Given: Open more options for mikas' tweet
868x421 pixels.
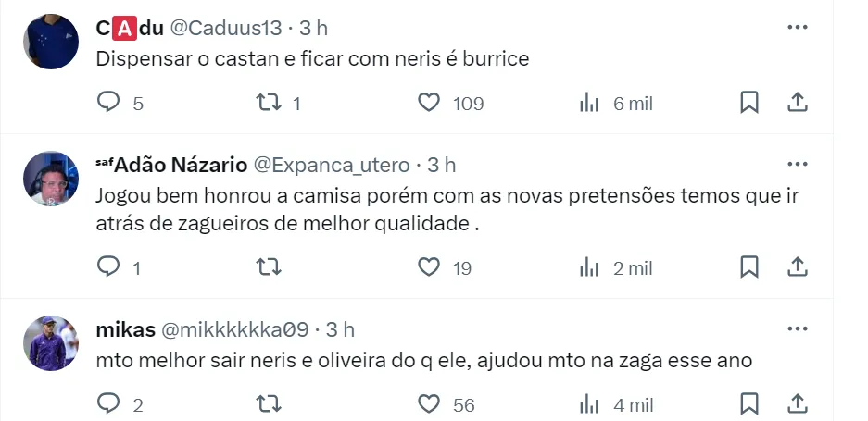Looking at the screenshot, I should [x=797, y=329].
